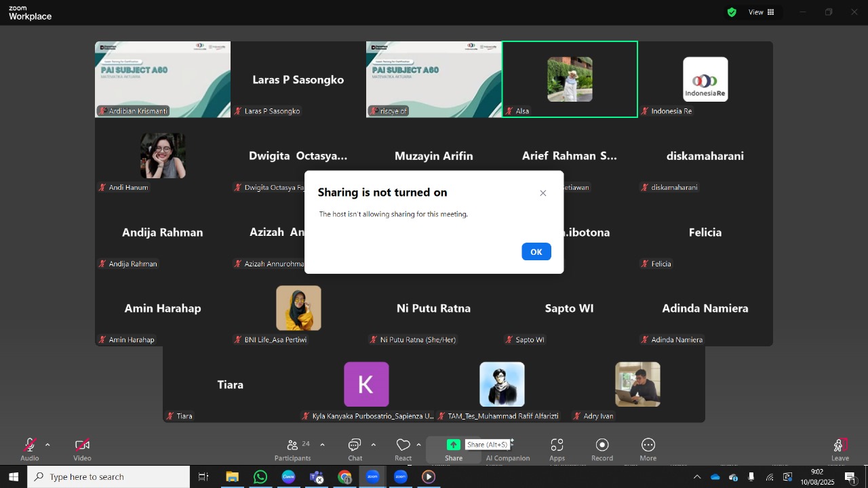Turn on the Video camera
Image resolution: width=868 pixels, height=488 pixels.
[x=82, y=445]
